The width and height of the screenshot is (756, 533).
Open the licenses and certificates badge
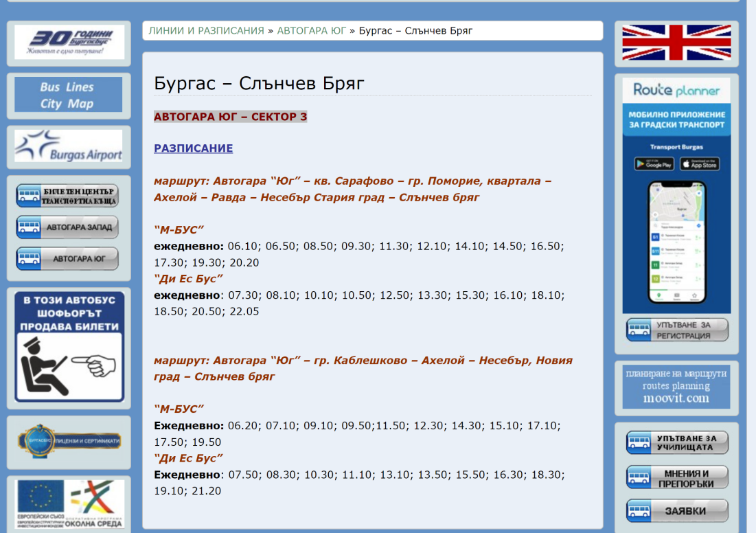[69, 440]
